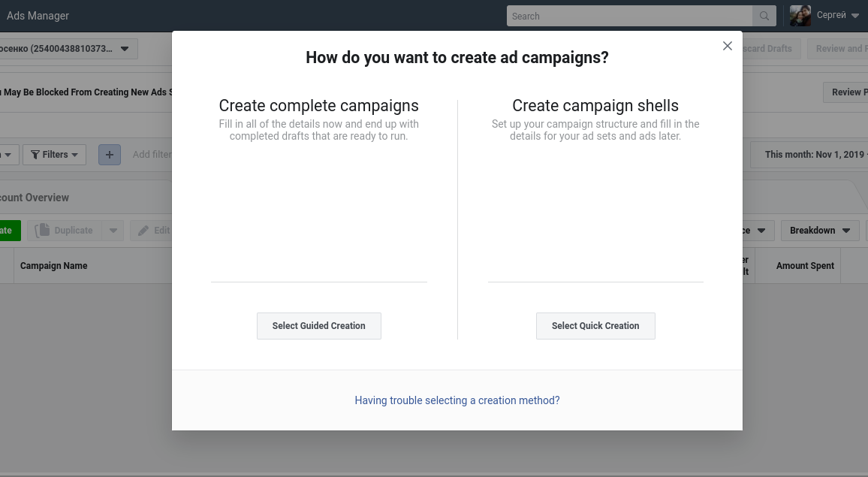This screenshot has width=868, height=477.
Task: Type in the Search field
Action: tap(629, 16)
